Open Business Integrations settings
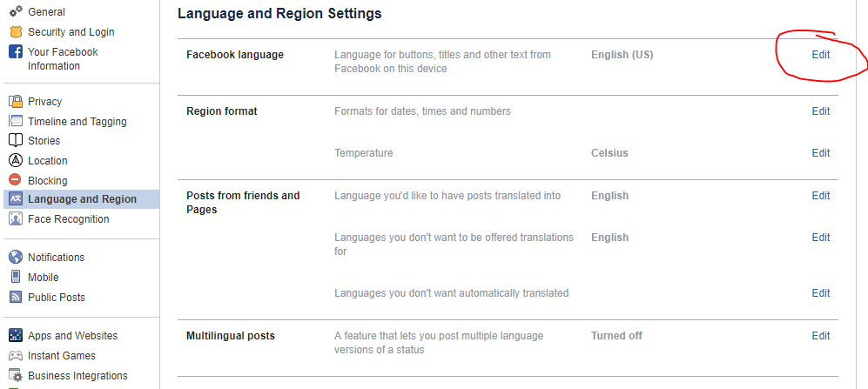Screen dimensions: 868x389 [x=77, y=376]
